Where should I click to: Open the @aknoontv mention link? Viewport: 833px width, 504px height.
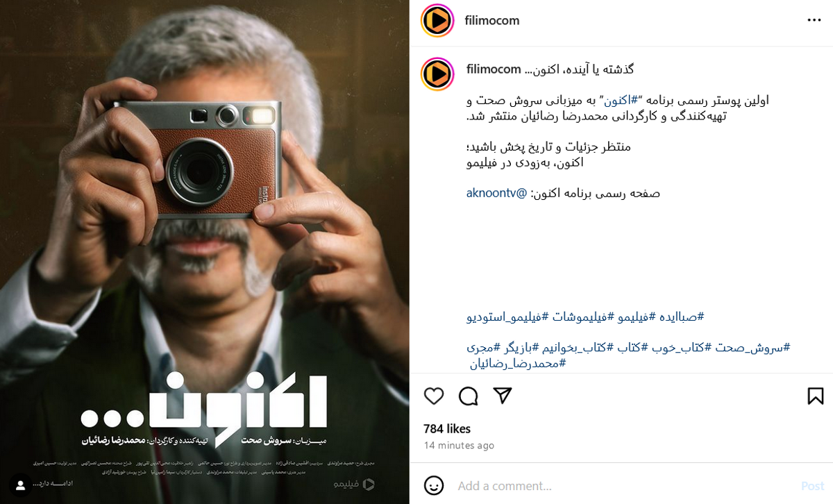click(497, 193)
